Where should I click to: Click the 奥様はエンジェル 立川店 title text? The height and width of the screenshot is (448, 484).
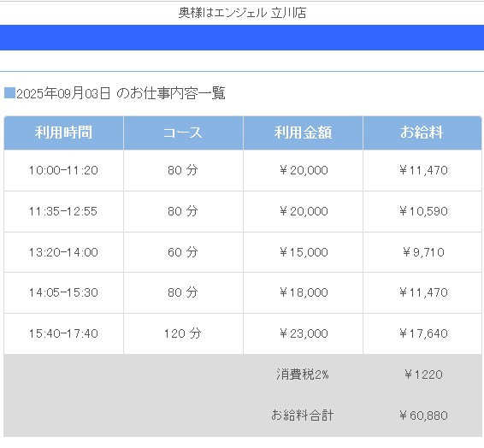click(x=242, y=13)
